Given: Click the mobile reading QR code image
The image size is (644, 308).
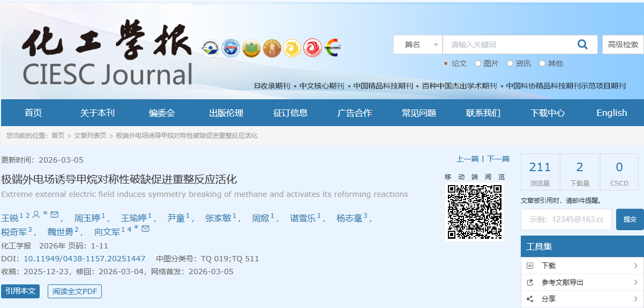Looking at the screenshot, I should click(x=475, y=212).
